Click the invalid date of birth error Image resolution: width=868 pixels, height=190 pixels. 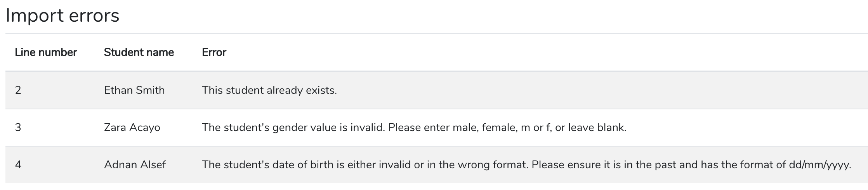526,165
